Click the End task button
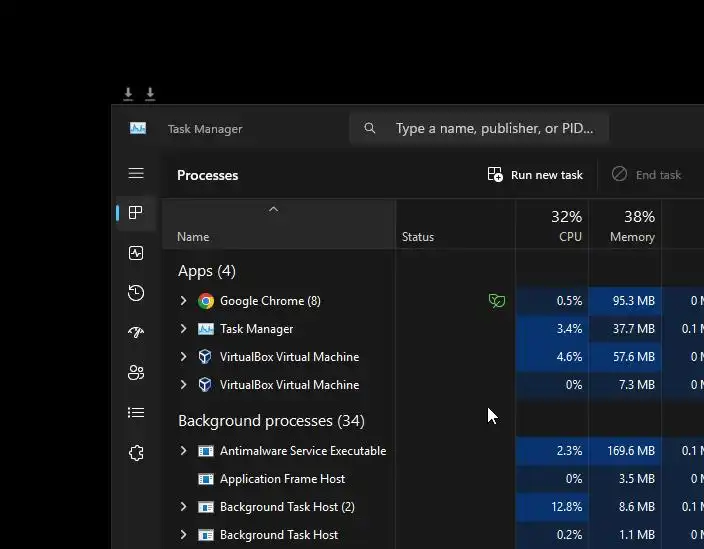This screenshot has width=704, height=549. tap(647, 174)
